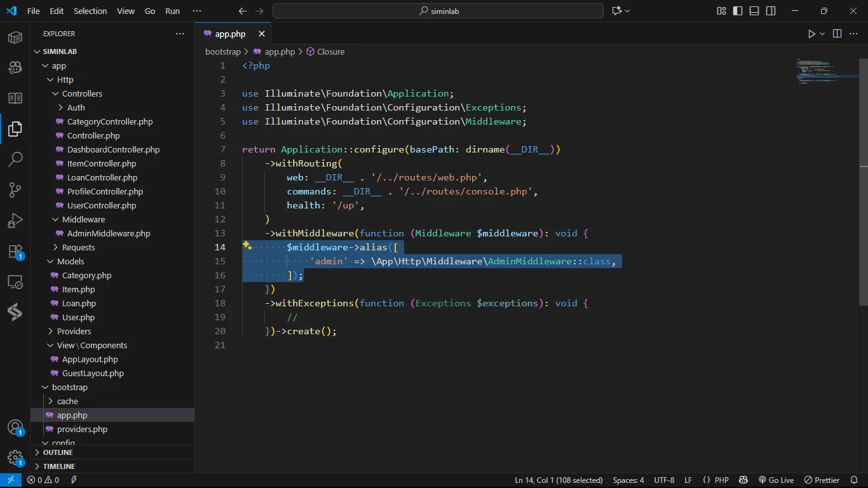Image resolution: width=868 pixels, height=488 pixels.
Task: Open Source Control view
Action: [x=15, y=189]
